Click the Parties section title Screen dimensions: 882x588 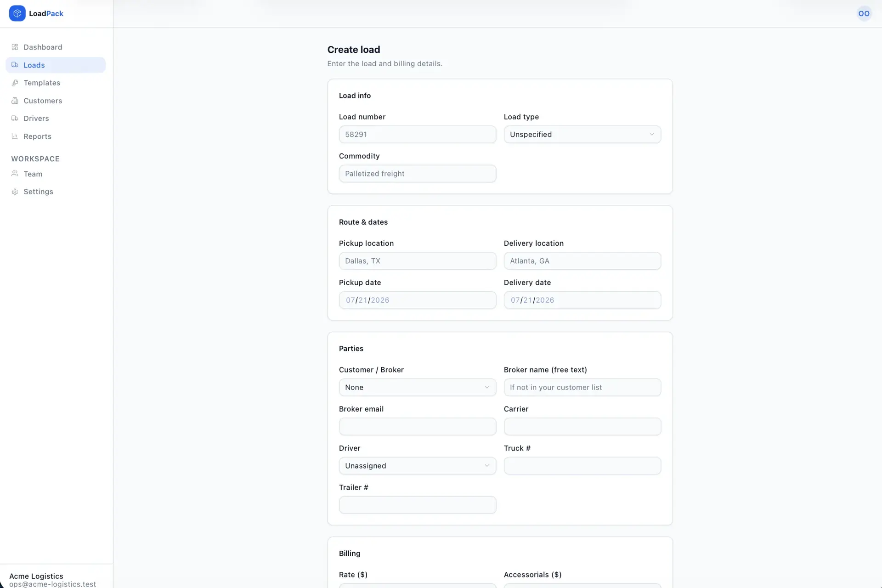point(351,348)
